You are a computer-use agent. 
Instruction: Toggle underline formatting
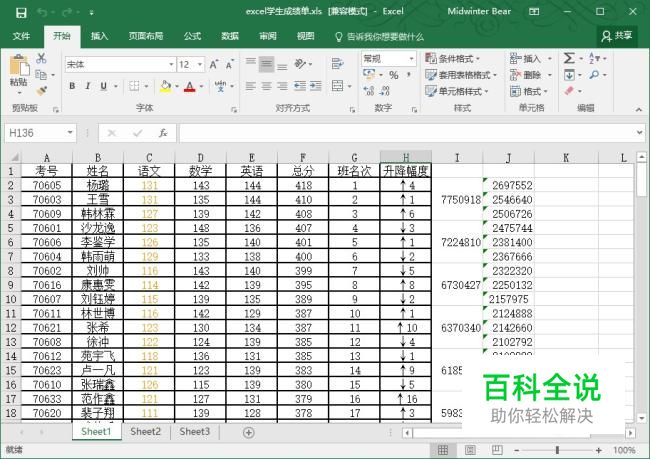[x=103, y=86]
